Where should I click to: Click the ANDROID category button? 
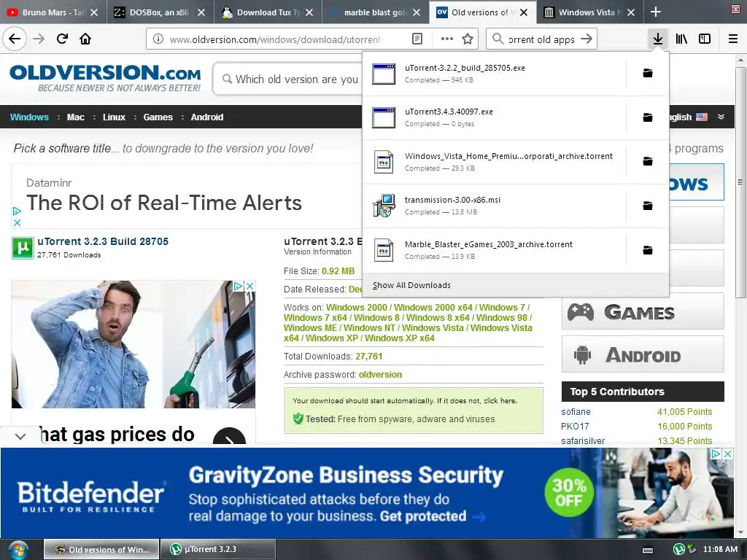[x=643, y=355]
